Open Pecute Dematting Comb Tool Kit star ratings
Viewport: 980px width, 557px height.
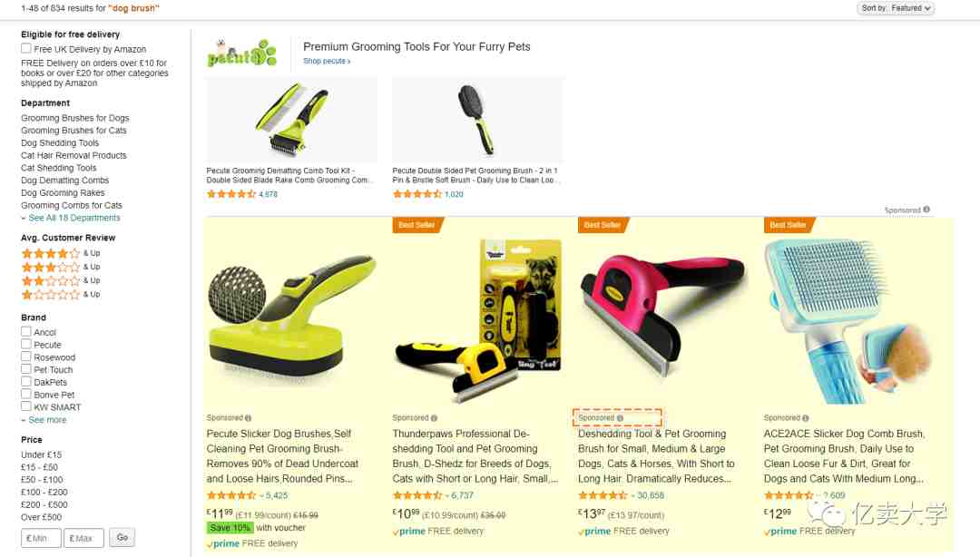click(231, 194)
